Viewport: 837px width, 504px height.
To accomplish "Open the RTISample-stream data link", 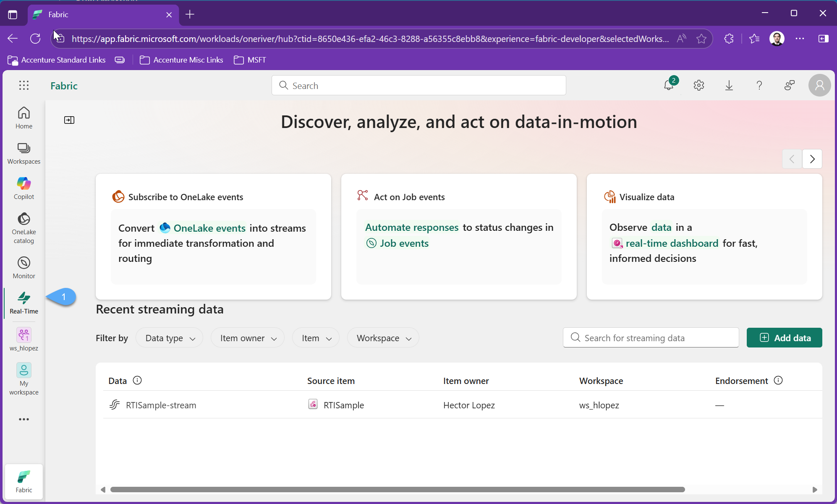I will tap(161, 405).
